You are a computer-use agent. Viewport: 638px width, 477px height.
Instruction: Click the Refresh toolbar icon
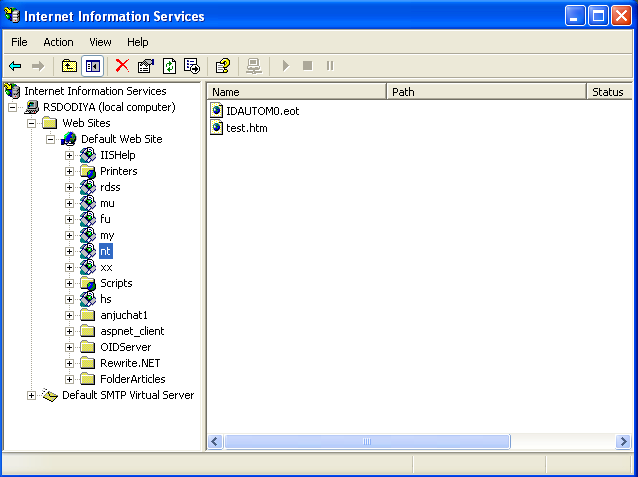[x=169, y=66]
